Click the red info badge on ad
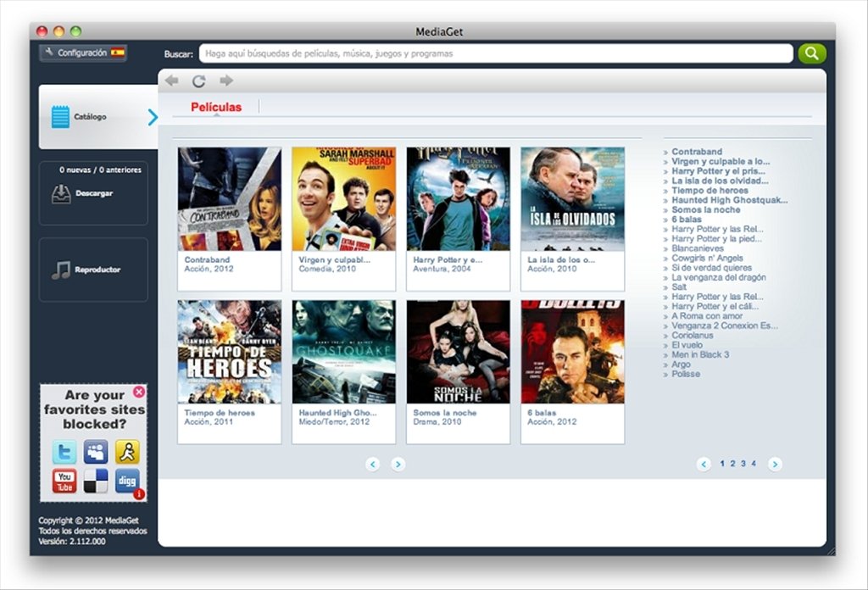 [x=139, y=493]
